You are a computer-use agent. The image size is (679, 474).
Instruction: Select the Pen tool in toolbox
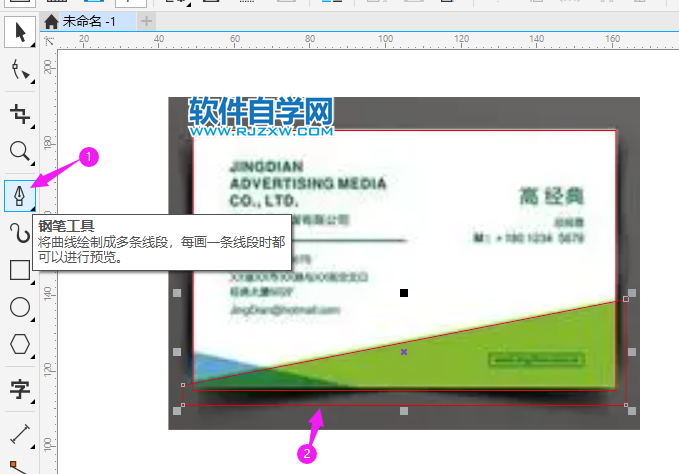pos(19,196)
